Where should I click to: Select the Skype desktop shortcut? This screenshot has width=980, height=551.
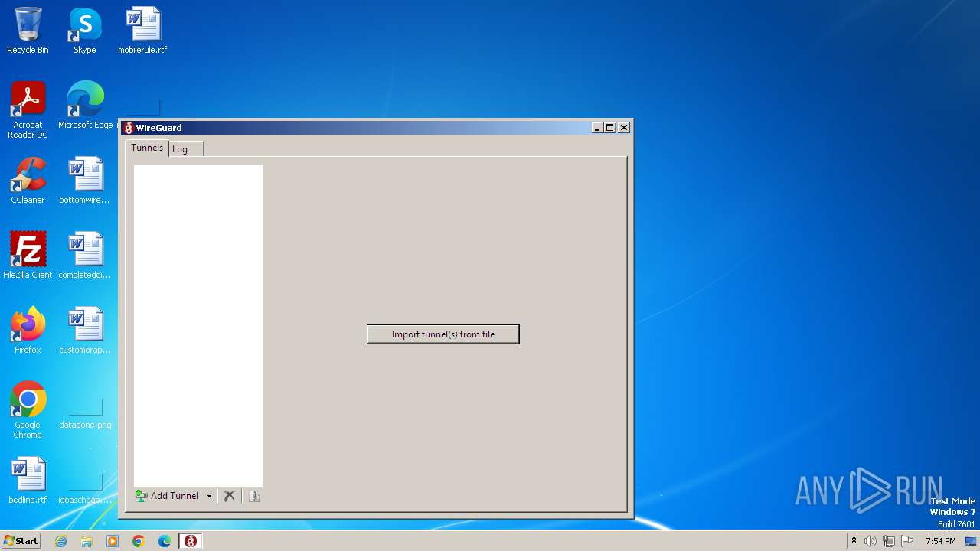[85, 31]
